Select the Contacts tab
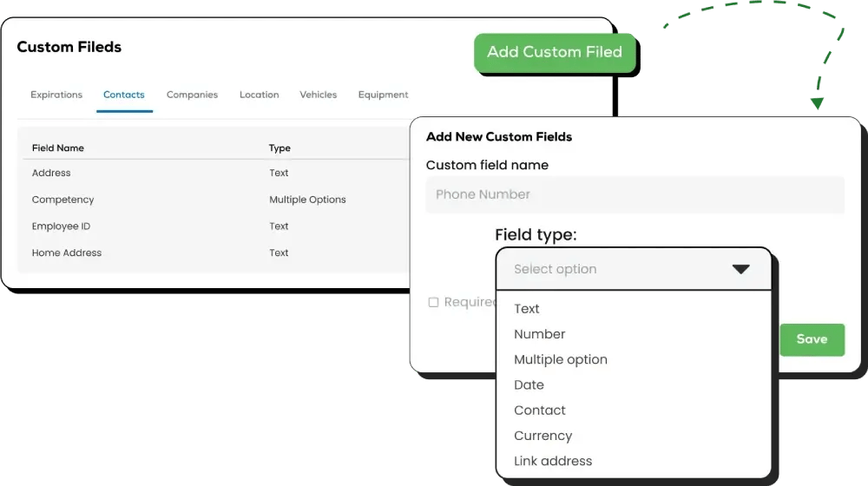The image size is (868, 486). pyautogui.click(x=124, y=95)
